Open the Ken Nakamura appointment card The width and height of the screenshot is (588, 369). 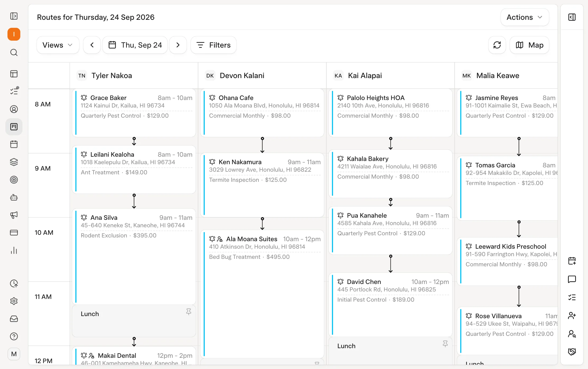262,185
